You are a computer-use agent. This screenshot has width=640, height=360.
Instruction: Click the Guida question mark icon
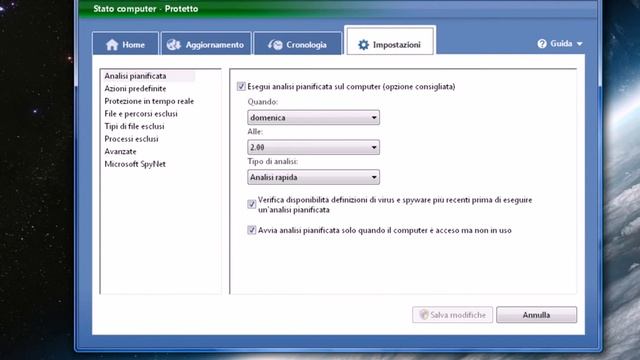[x=542, y=44]
